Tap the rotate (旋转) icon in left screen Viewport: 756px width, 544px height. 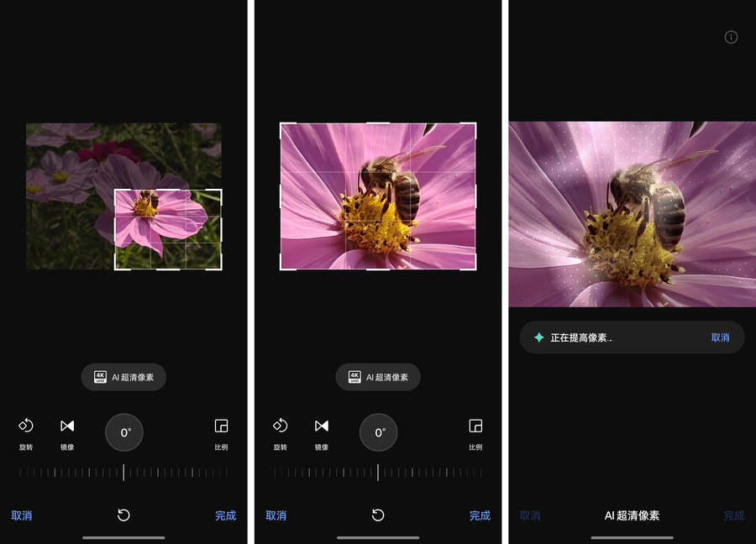click(x=25, y=426)
